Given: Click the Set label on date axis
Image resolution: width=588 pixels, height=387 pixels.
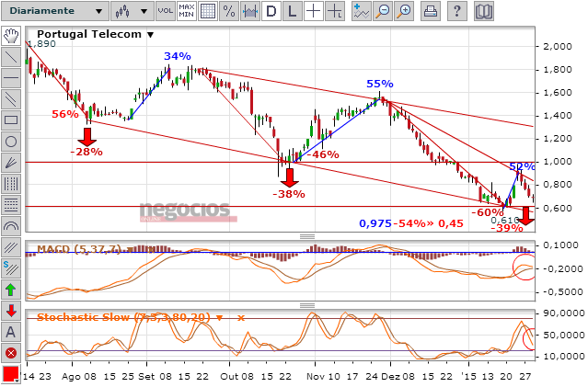Looking at the screenshot, I should pos(146,377).
